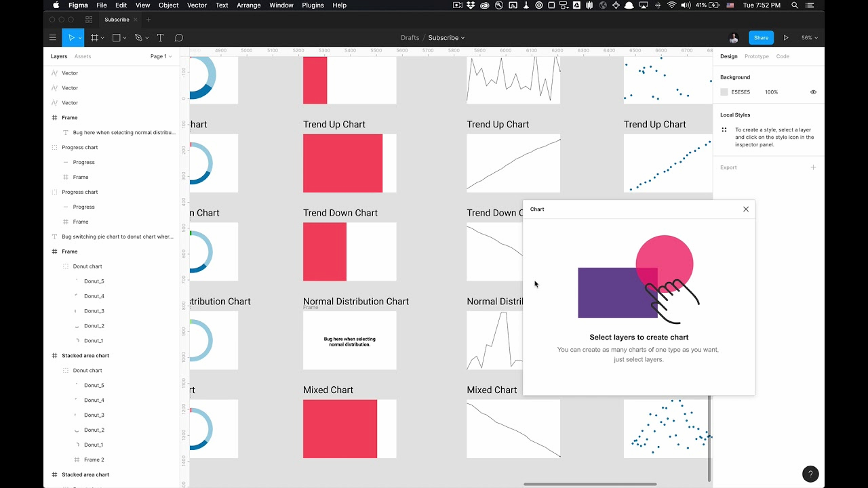Click the Creative Cloud menu bar icon
Screen dimensions: 868x488
click(x=485, y=5)
